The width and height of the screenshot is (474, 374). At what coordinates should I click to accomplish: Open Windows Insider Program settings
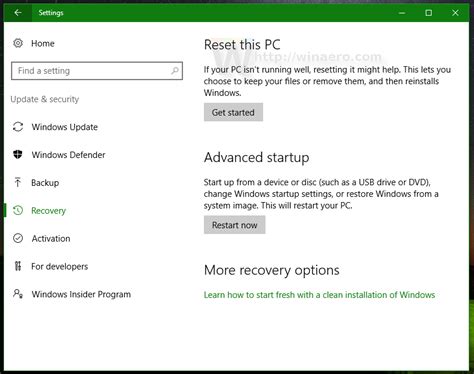81,294
